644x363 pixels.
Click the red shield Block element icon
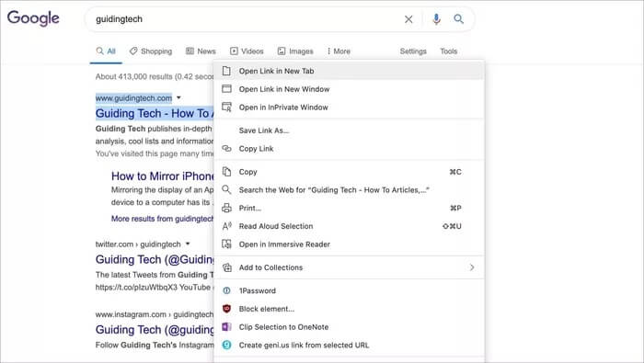click(226, 309)
